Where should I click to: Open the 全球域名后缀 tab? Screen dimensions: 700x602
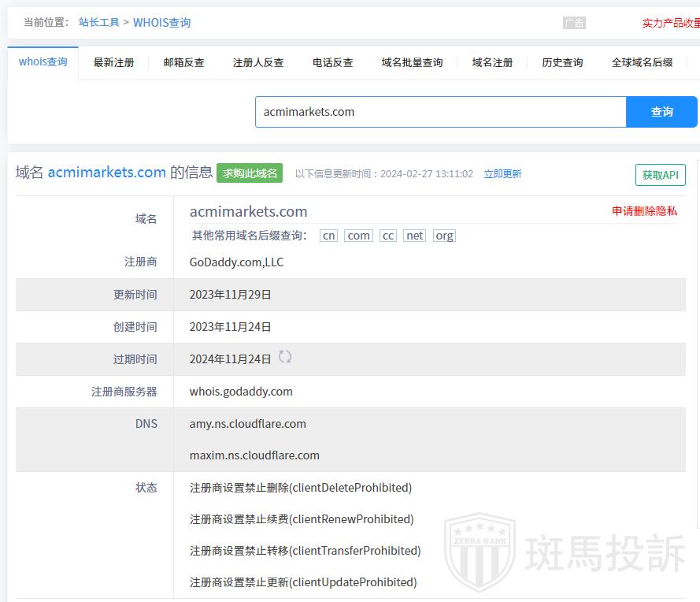642,62
